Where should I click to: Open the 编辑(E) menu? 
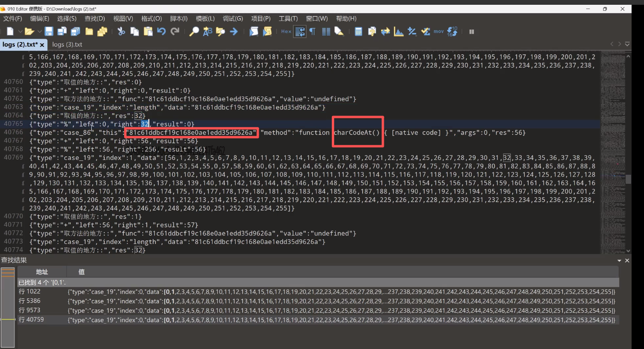coord(40,19)
